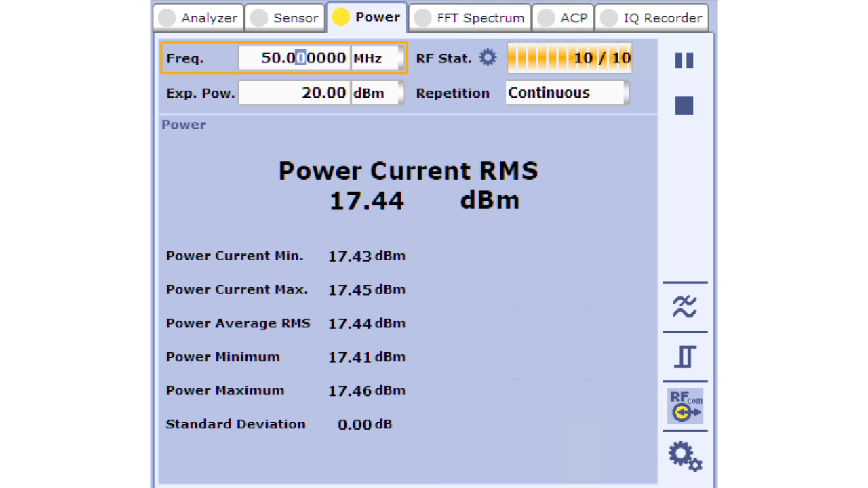
Task: Click the Standard Deviation value 0.00
Action: click(355, 425)
